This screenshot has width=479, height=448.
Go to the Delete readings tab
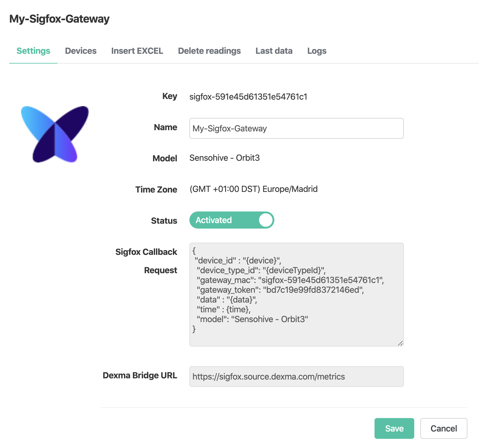tap(209, 51)
